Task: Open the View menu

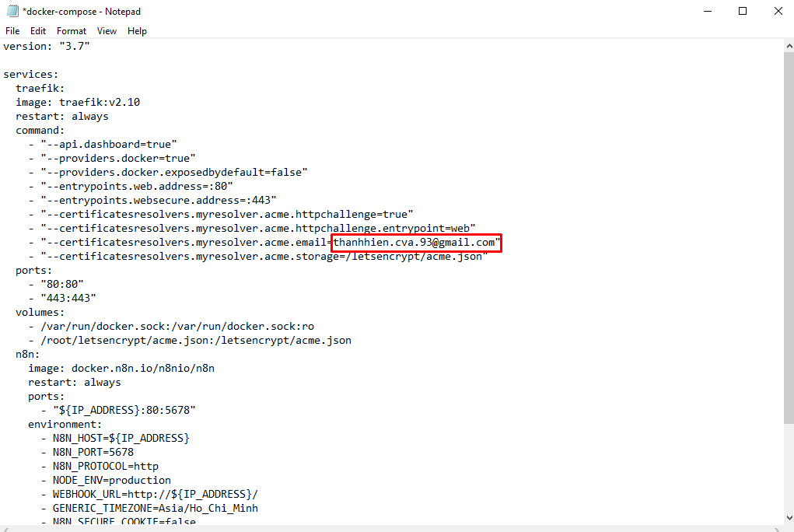Action: 107,30
